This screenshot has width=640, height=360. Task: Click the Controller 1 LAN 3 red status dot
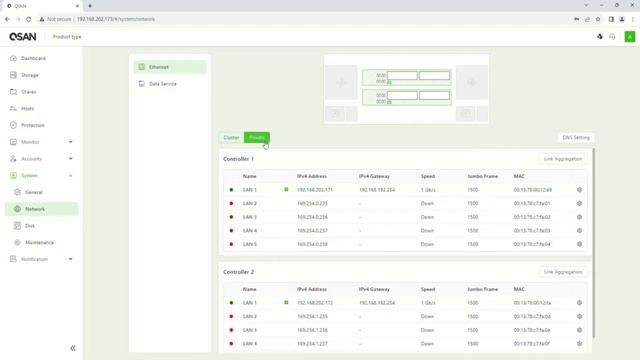point(231,217)
